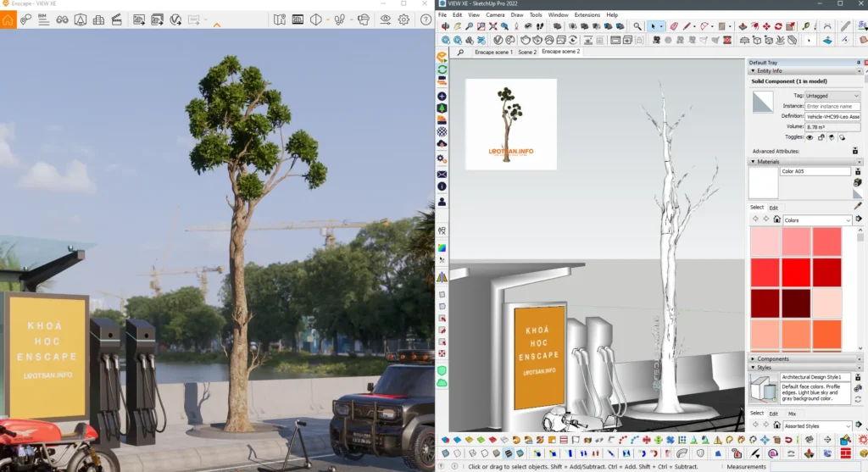Open the Enscape asset library buildings icon
The image size is (868, 472).
pos(98,20)
